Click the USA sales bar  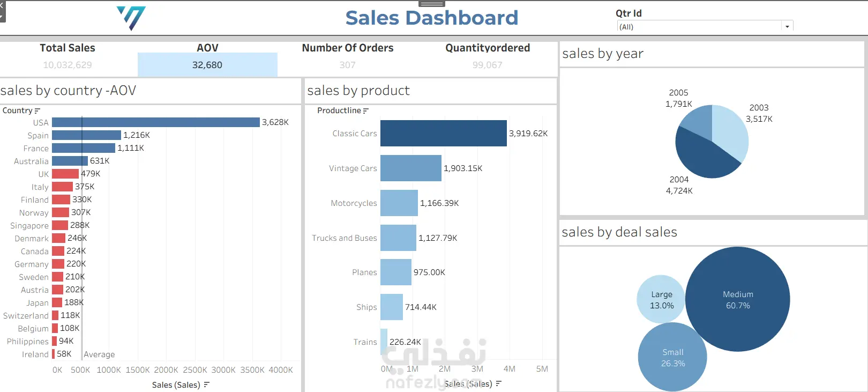(156, 122)
